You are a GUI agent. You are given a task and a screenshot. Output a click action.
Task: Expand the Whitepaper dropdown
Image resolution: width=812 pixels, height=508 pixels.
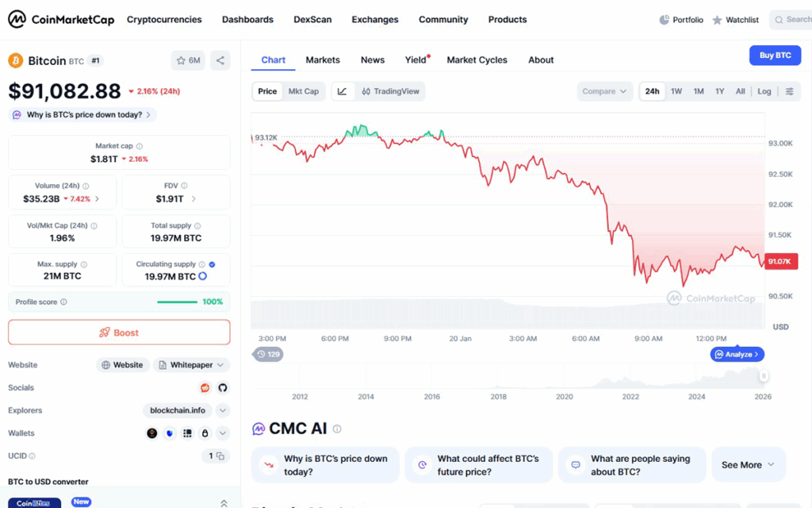192,365
